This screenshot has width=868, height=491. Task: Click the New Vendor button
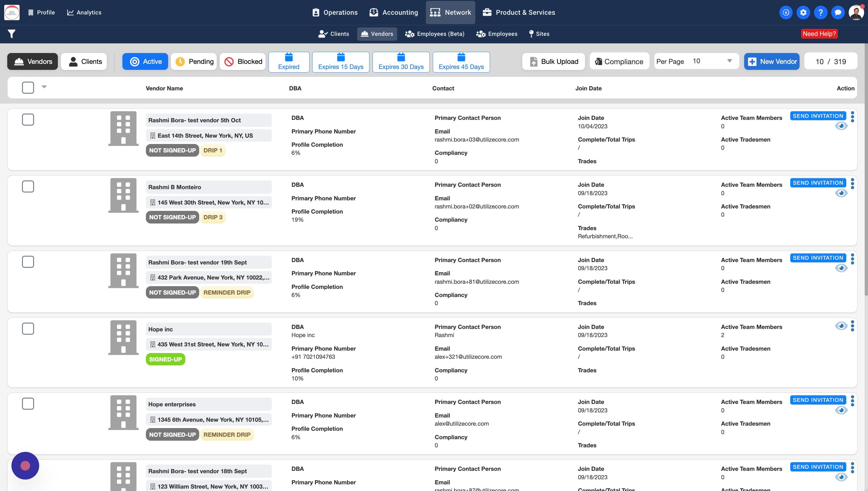(772, 61)
